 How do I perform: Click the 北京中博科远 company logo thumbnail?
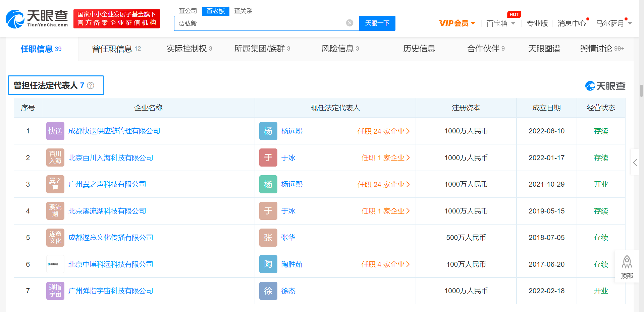[x=55, y=264]
